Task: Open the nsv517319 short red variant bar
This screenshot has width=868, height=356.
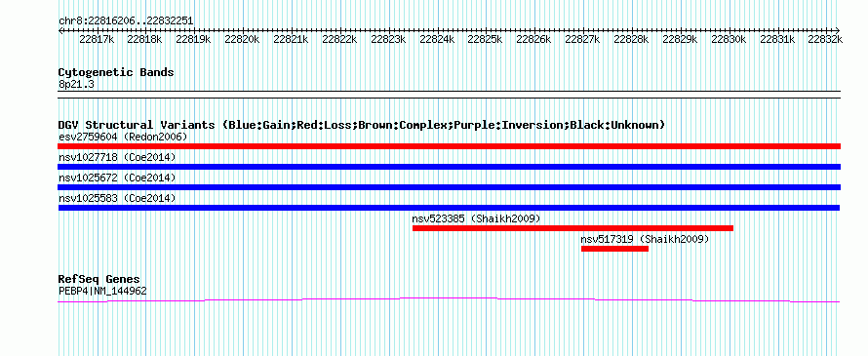Action: point(615,249)
